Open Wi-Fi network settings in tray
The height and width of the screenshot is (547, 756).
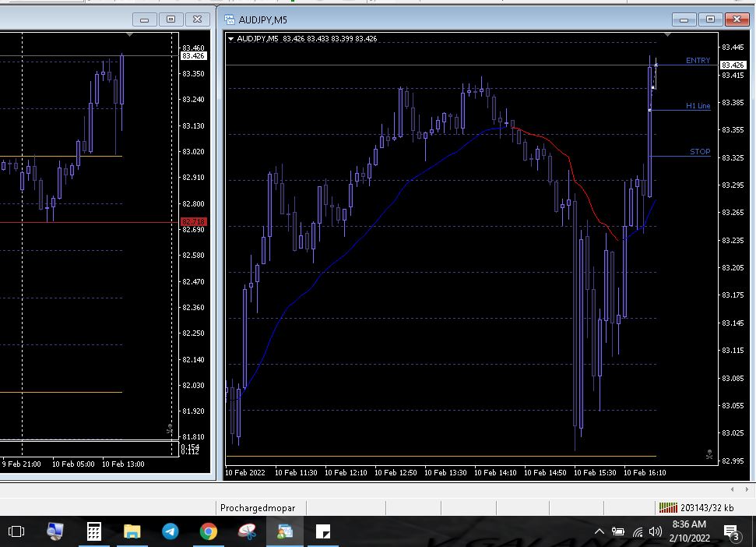[x=638, y=532]
